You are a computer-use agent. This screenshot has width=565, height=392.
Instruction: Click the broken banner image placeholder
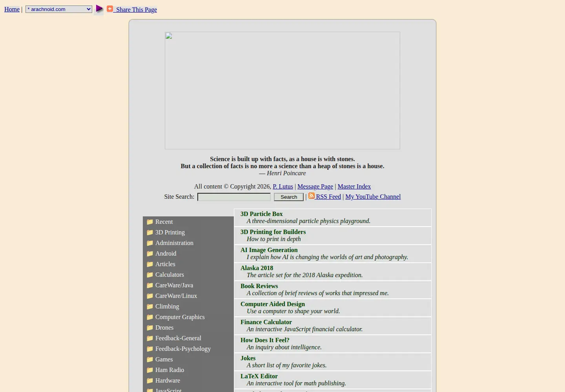(282, 91)
